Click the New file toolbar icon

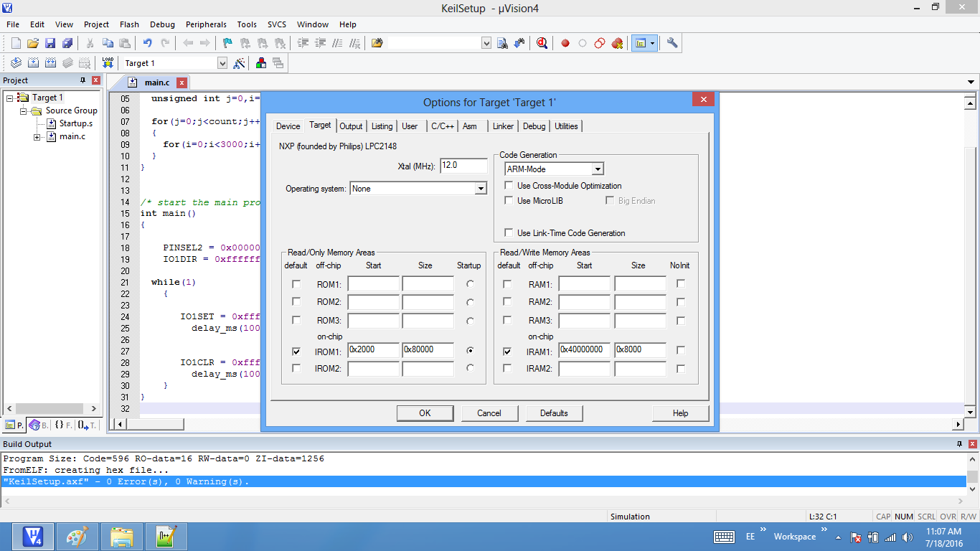16,43
